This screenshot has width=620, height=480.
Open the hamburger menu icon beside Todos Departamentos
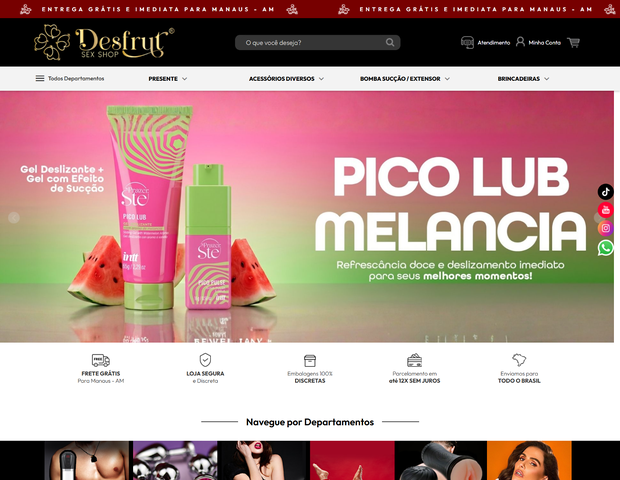point(40,78)
